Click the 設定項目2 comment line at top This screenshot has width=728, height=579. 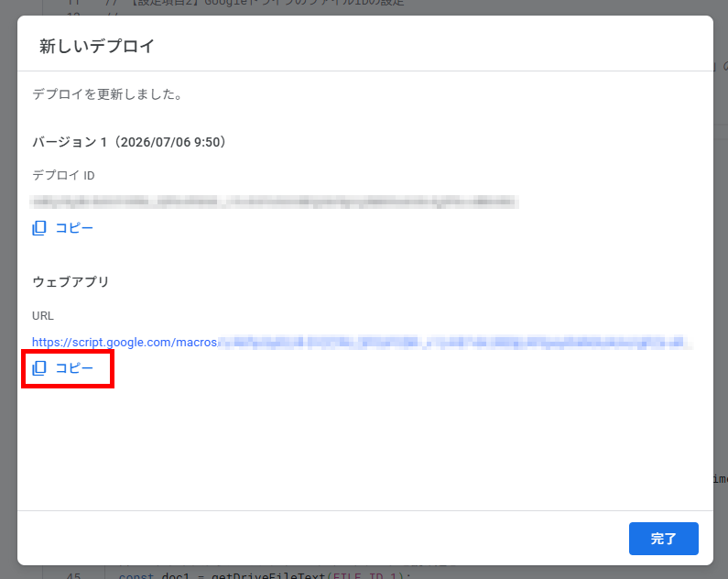click(255, 3)
